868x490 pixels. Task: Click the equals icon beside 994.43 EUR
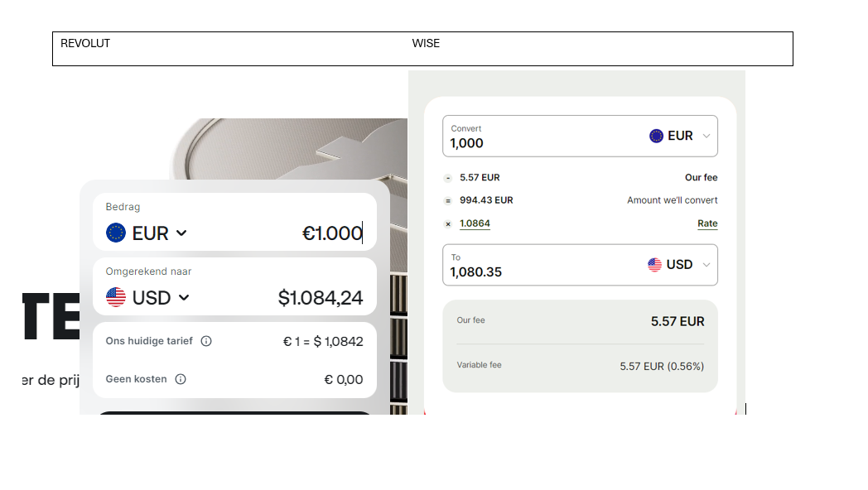pyautogui.click(x=448, y=200)
